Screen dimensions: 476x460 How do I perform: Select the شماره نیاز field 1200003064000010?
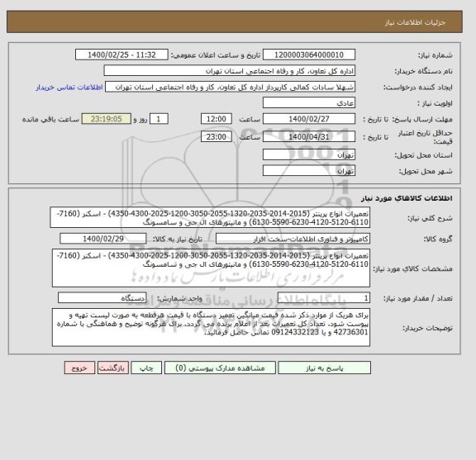(309, 55)
